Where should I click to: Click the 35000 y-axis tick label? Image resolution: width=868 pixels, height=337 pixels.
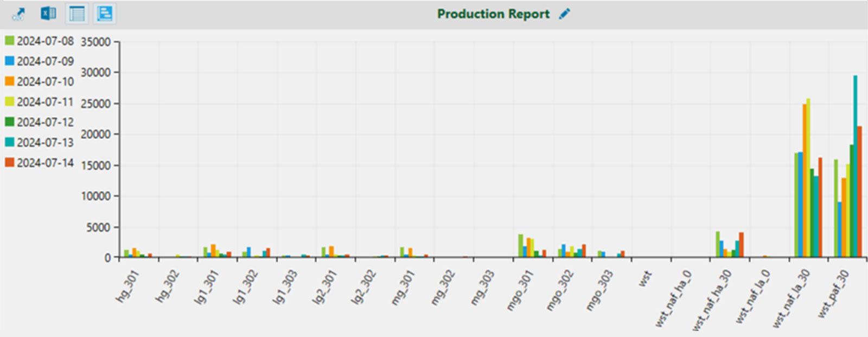[95, 42]
